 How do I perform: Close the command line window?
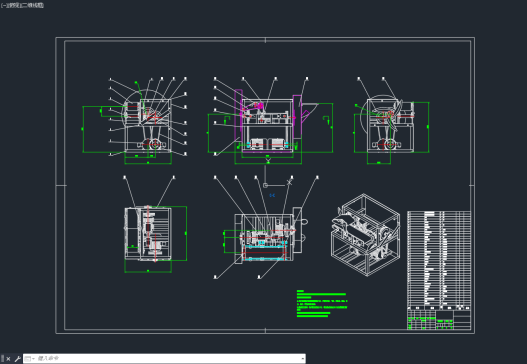8,359
